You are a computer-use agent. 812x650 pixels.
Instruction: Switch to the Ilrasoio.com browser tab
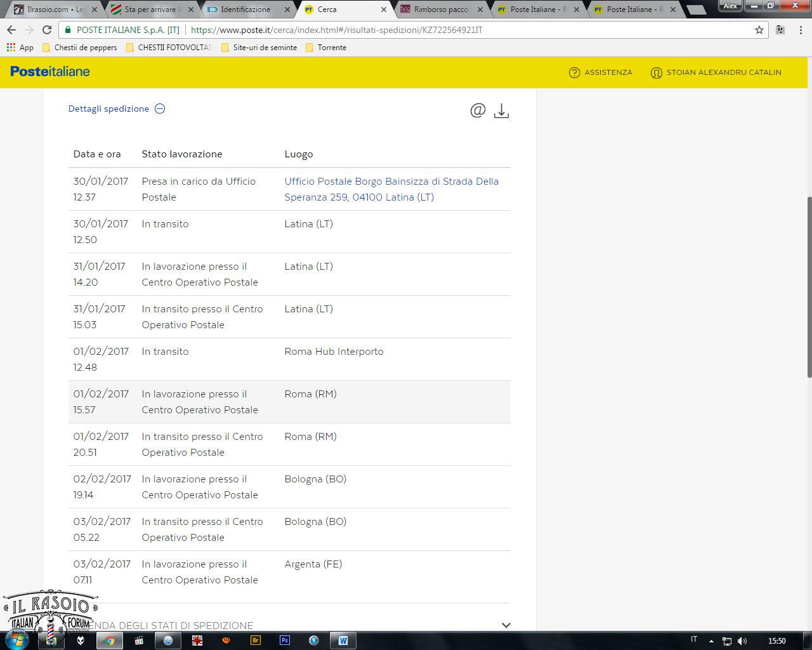pos(56,10)
